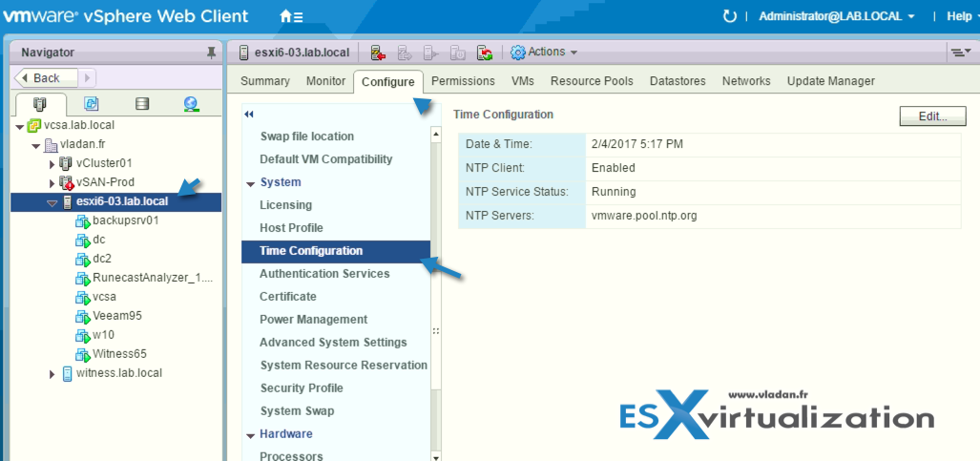Expand the vCluster01 tree node
The height and width of the screenshot is (461, 980).
pyautogui.click(x=52, y=164)
